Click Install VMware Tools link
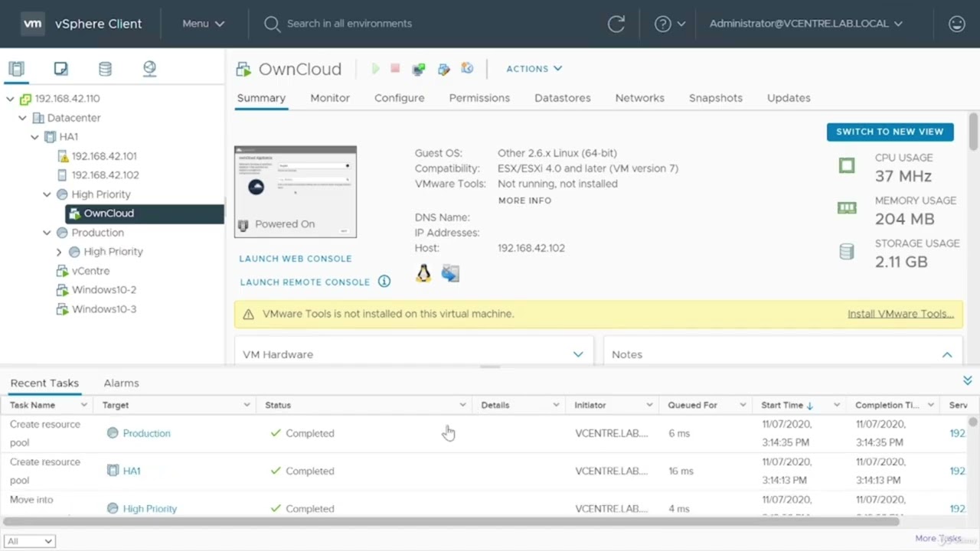Viewport: 980px width, 551px height. pyautogui.click(x=900, y=314)
